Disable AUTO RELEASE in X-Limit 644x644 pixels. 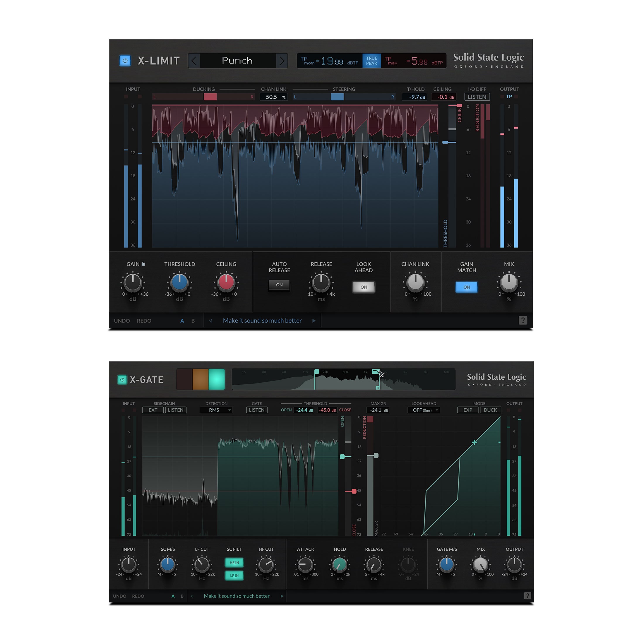point(279,285)
